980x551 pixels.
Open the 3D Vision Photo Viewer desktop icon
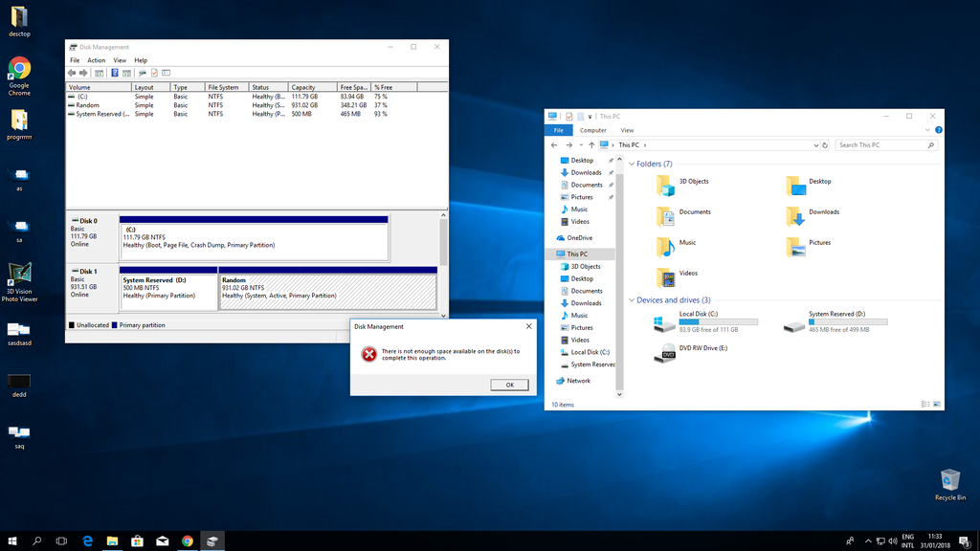coord(19,282)
